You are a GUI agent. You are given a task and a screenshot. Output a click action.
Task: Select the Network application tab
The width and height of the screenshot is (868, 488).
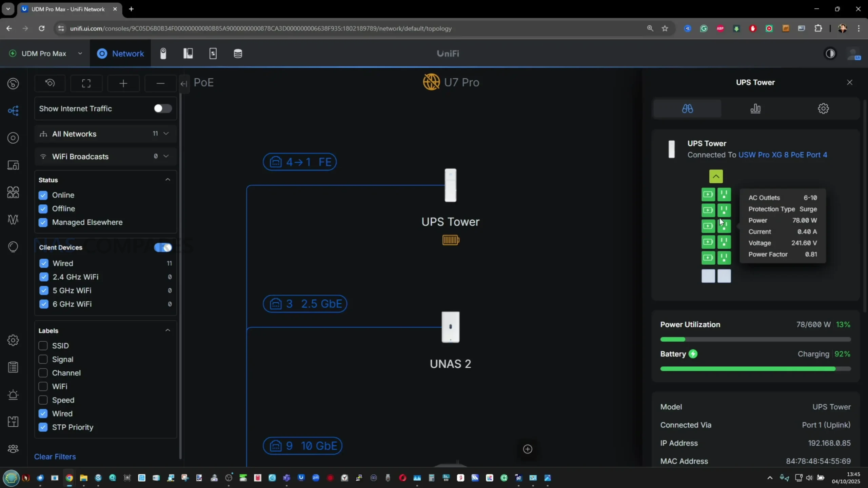120,54
